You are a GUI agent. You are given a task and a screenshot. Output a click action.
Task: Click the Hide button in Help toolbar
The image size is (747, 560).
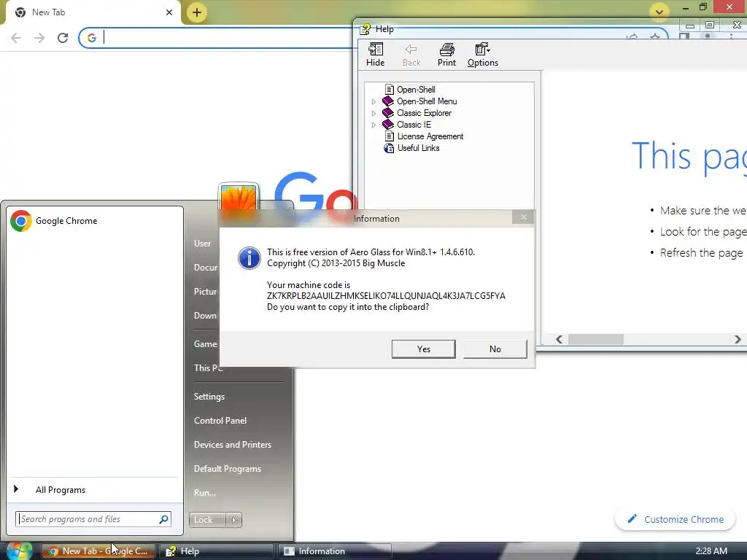click(376, 55)
